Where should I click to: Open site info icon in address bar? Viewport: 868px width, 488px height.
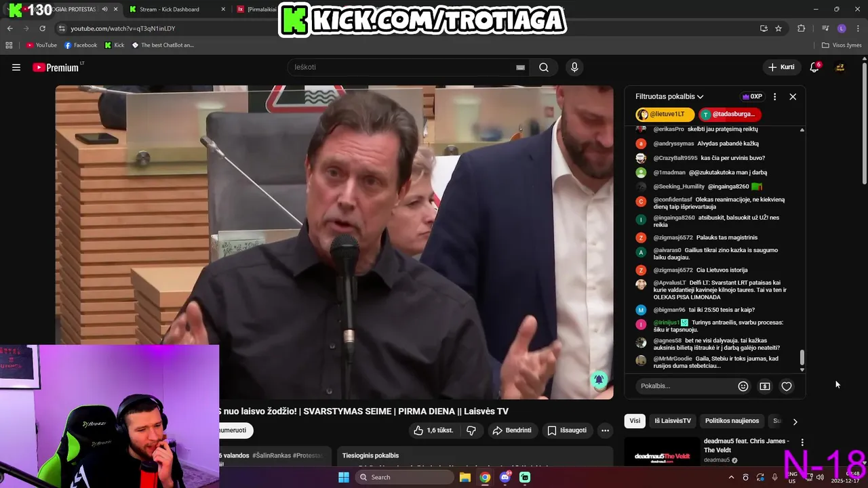(62, 28)
